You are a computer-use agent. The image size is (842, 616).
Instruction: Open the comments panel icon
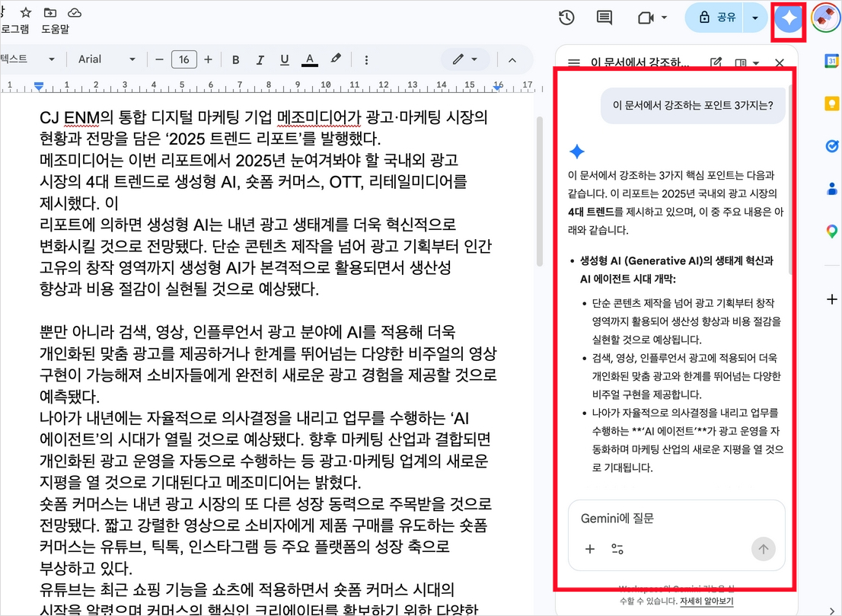[x=604, y=18]
